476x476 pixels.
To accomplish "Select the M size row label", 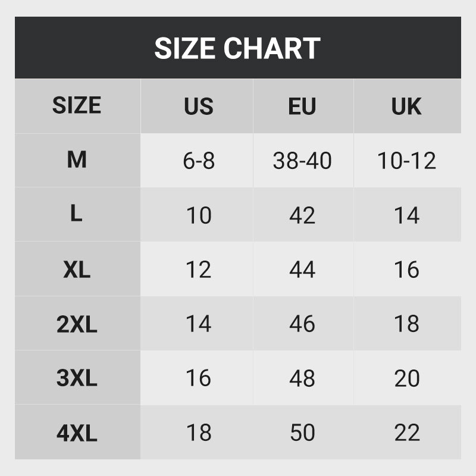I will (77, 160).
